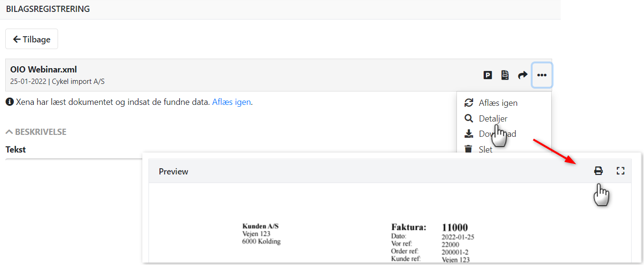644x265 pixels.
Task: Click the Tekst field label
Action: tap(16, 150)
